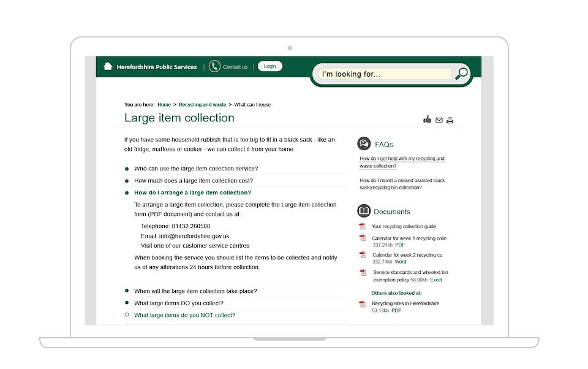Open Calendar for week 1 recycling document
Viewport: 588px width, 369px height.
[409, 238]
